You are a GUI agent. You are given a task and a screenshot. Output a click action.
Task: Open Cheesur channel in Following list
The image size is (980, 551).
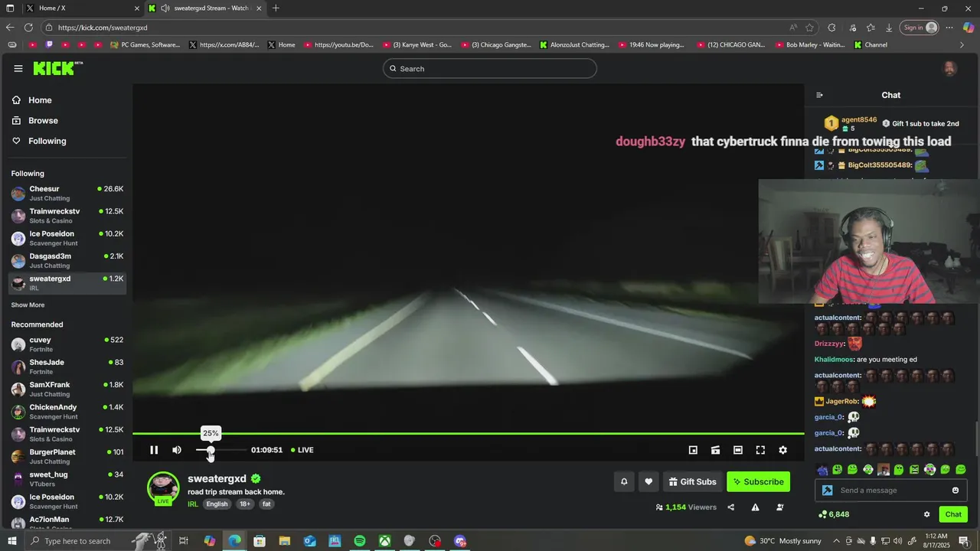click(x=67, y=193)
